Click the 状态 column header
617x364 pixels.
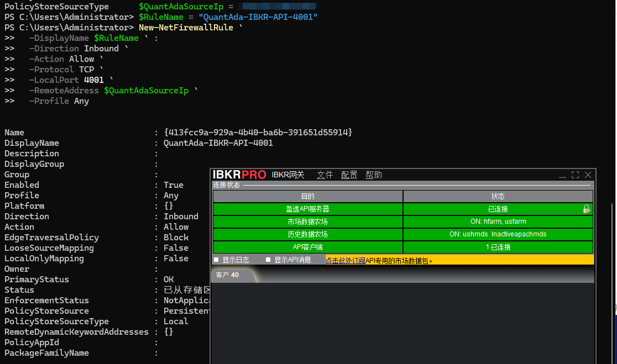point(498,196)
